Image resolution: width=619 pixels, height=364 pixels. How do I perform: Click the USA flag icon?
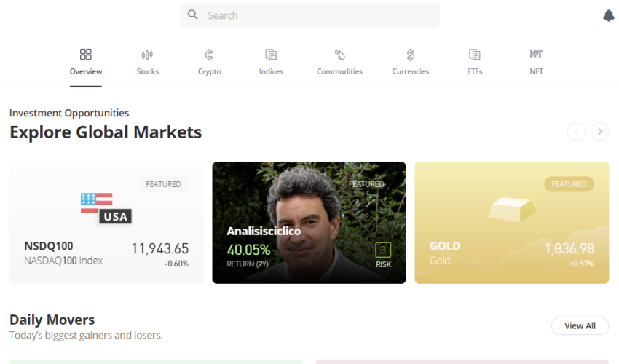[97, 203]
